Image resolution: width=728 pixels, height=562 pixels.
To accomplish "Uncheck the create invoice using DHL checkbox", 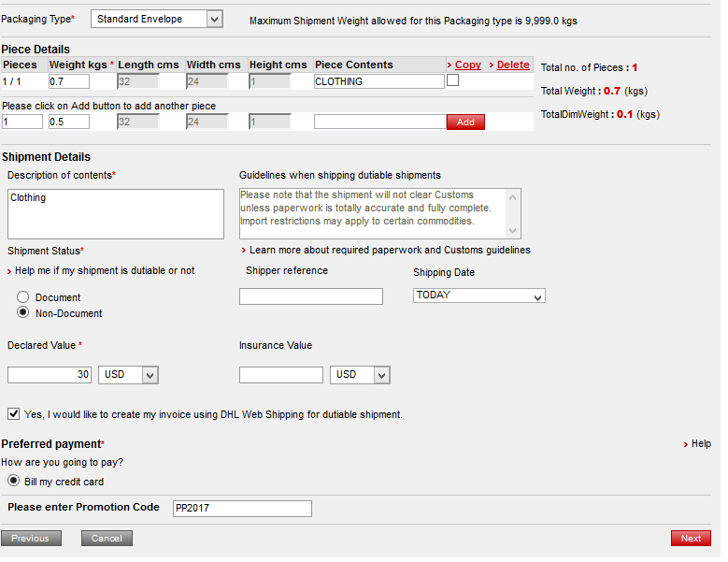I will (x=14, y=413).
